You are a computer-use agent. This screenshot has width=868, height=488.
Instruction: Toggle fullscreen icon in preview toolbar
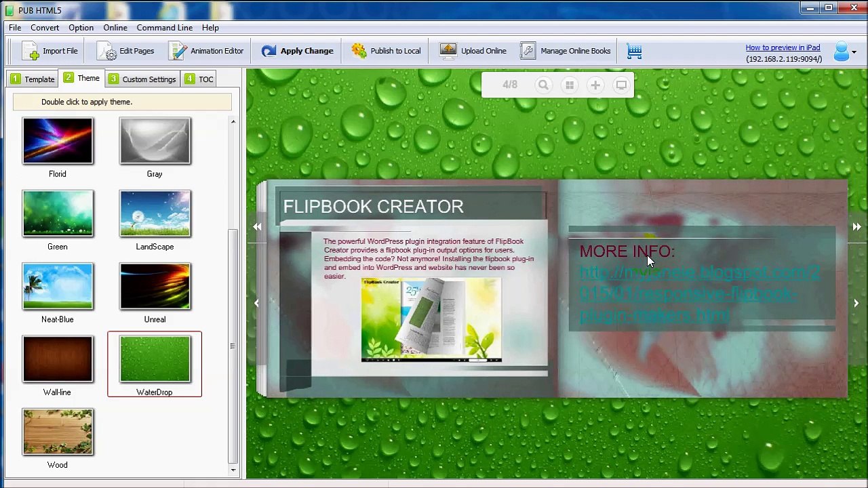pyautogui.click(x=621, y=85)
